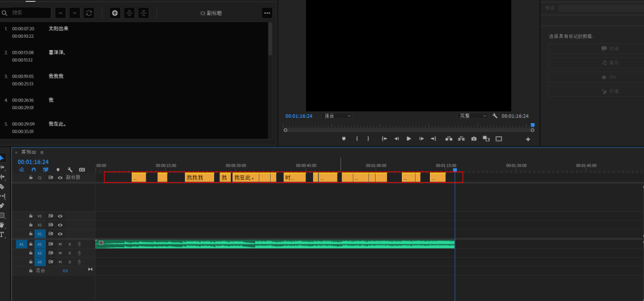Image resolution: width=644 pixels, height=301 pixels.
Task: Split the selected caption segment
Action: [x=129, y=13]
